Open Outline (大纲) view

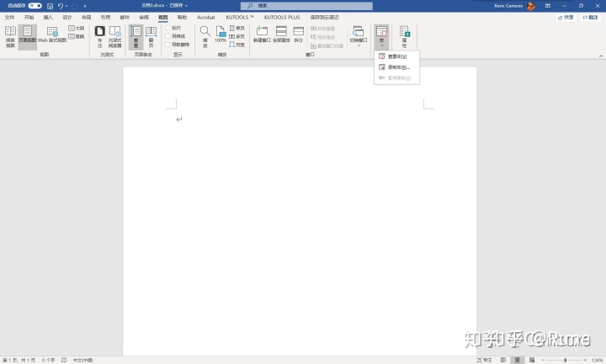pos(77,29)
